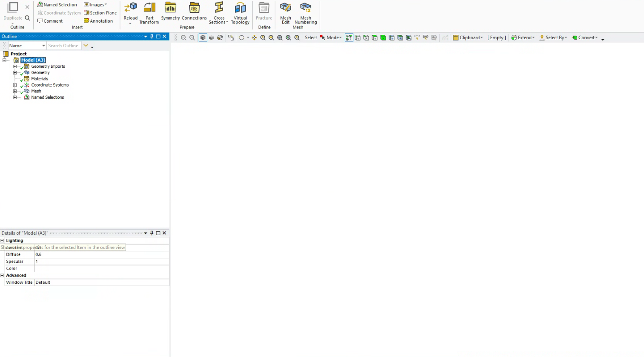Open the Convert menu
Screen dimensions: 644x357
[585, 37]
